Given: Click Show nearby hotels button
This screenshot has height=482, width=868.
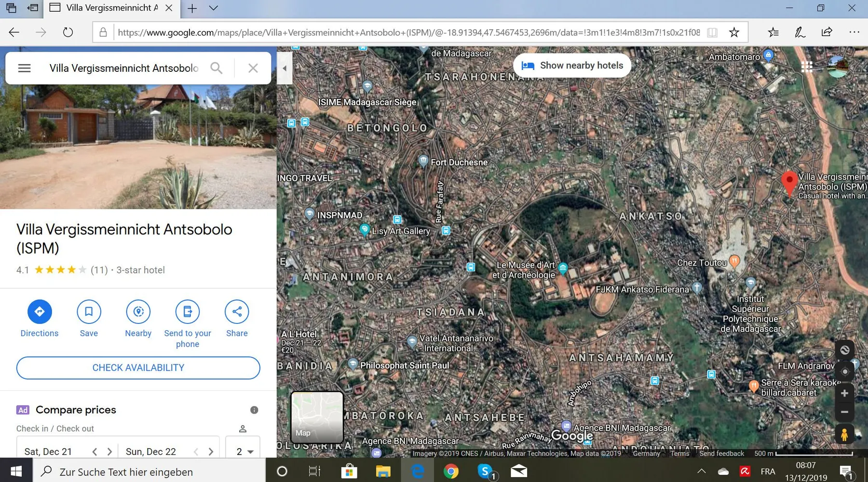Looking at the screenshot, I should (x=572, y=66).
